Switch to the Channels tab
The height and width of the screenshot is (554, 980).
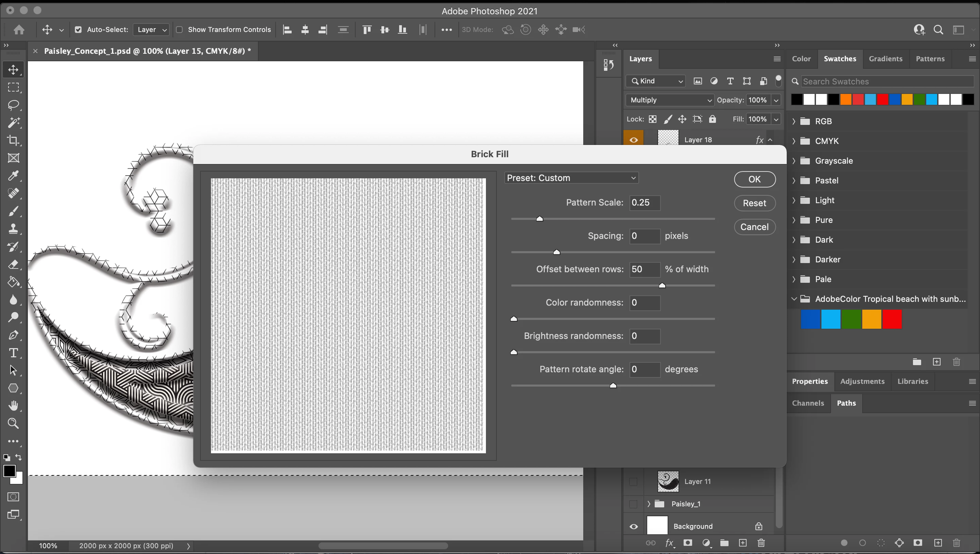[x=808, y=403]
